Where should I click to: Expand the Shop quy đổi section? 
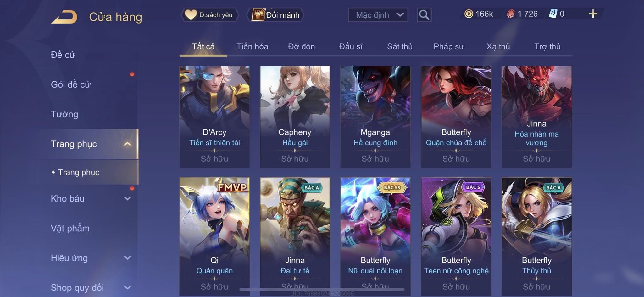127,287
